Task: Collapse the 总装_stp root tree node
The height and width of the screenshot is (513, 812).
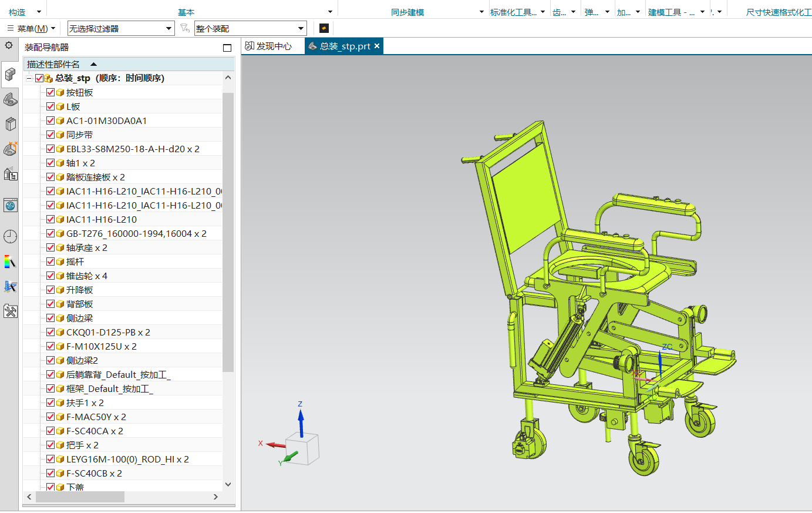Action: point(29,78)
